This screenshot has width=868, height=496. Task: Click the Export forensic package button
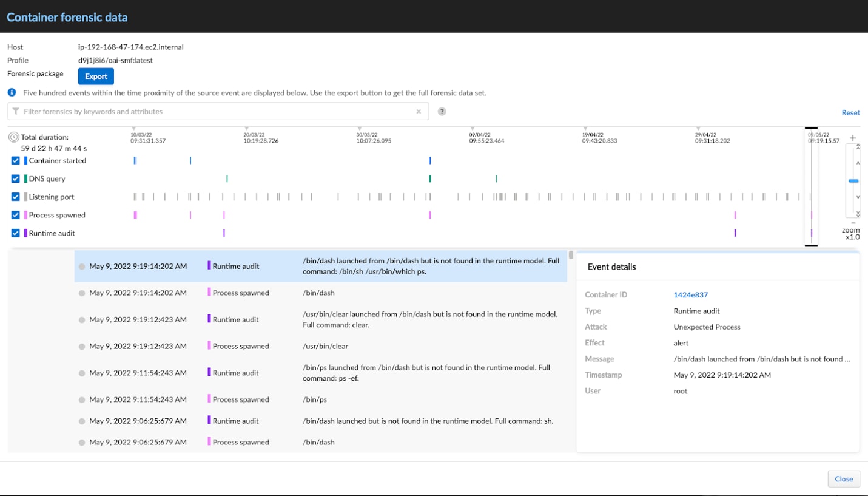click(96, 76)
